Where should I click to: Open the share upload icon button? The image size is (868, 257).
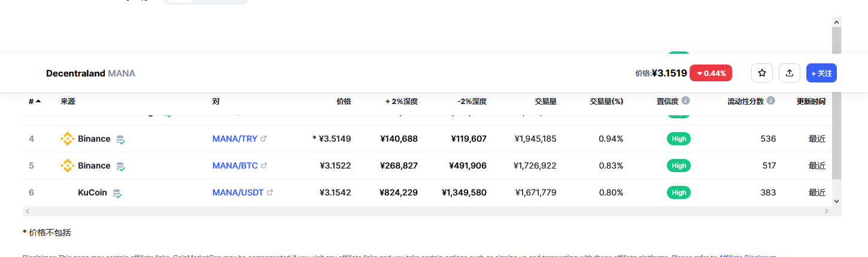[x=790, y=73]
